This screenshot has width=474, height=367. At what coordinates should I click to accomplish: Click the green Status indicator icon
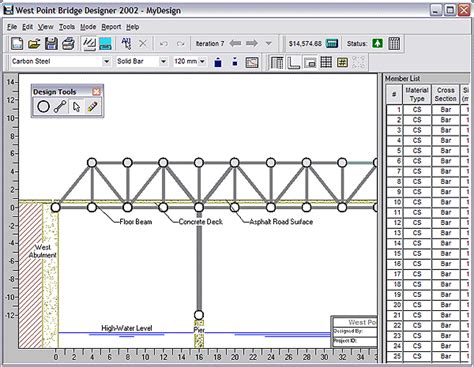378,43
